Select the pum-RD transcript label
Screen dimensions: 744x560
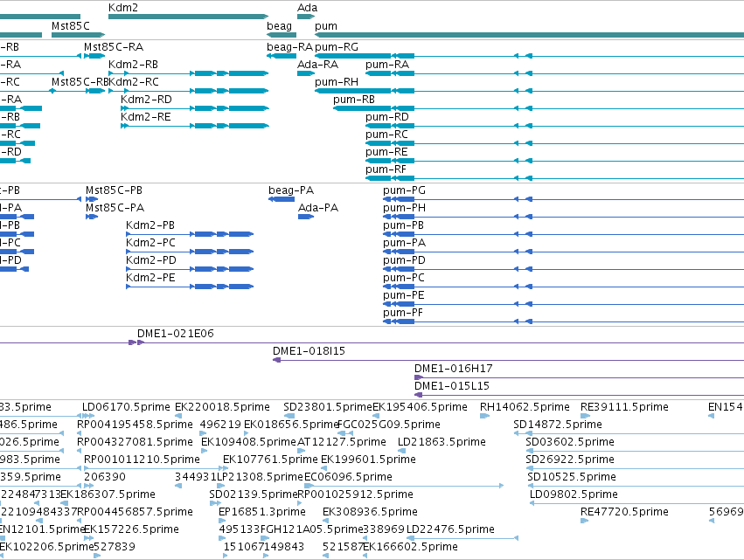pos(387,118)
